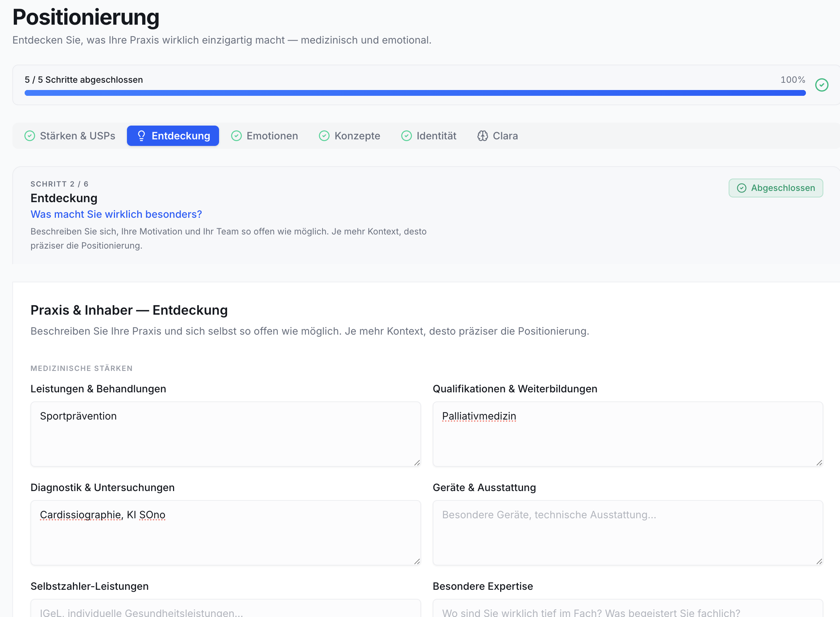Image resolution: width=840 pixels, height=617 pixels.
Task: Click the word 'Sportprävention' in the text area
Action: [x=78, y=416]
